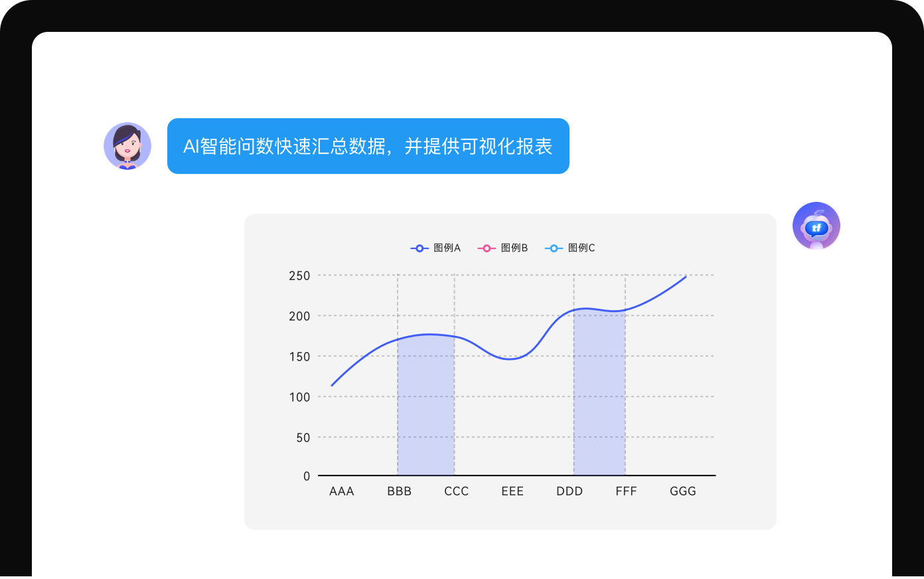Image resolution: width=924 pixels, height=579 pixels.
Task: Click the blue AI智能问数 message bubble
Action: click(x=368, y=146)
